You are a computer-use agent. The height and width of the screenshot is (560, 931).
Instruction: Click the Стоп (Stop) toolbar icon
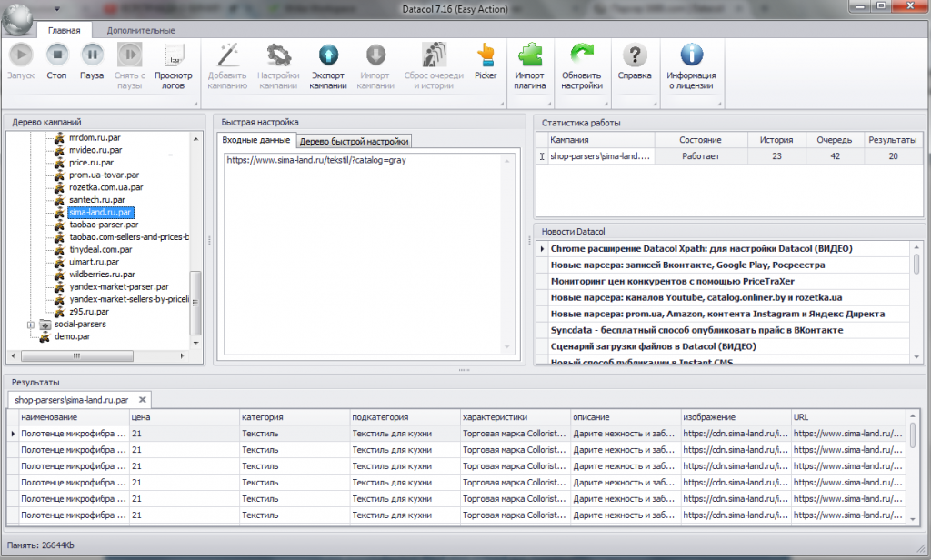pos(57,56)
